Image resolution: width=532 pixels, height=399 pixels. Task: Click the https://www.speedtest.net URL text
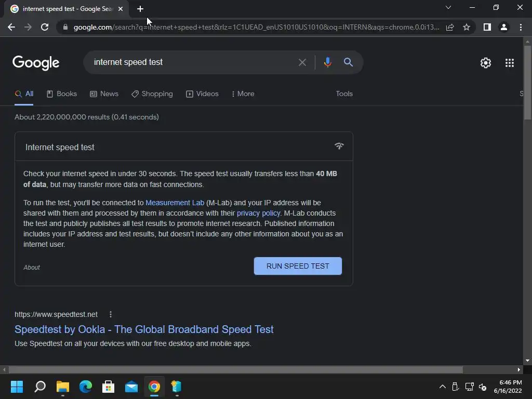pos(56,314)
